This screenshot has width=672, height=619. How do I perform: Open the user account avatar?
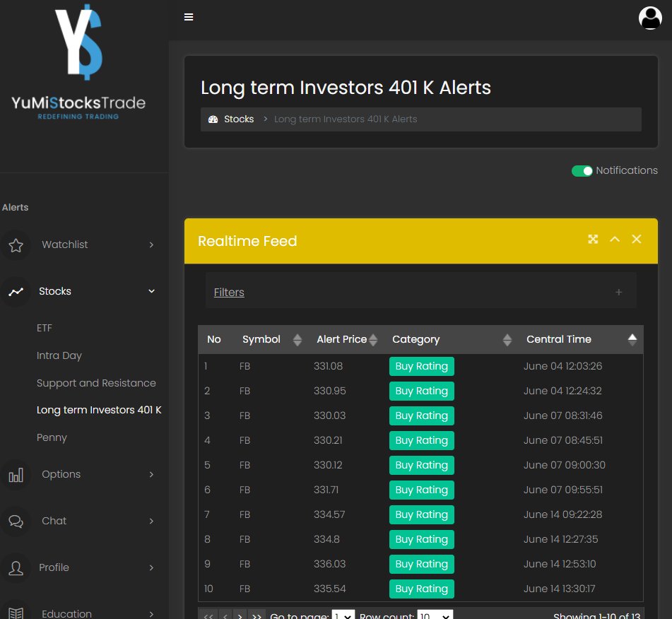[x=650, y=18]
